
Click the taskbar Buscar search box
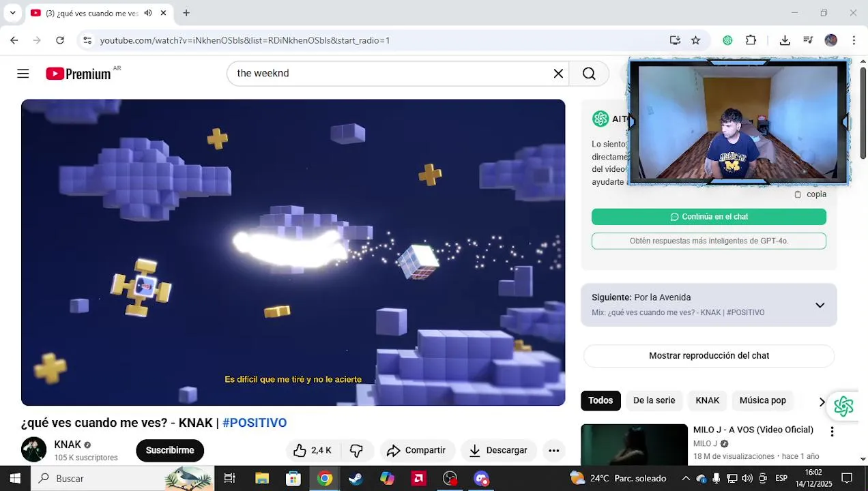[x=123, y=478]
